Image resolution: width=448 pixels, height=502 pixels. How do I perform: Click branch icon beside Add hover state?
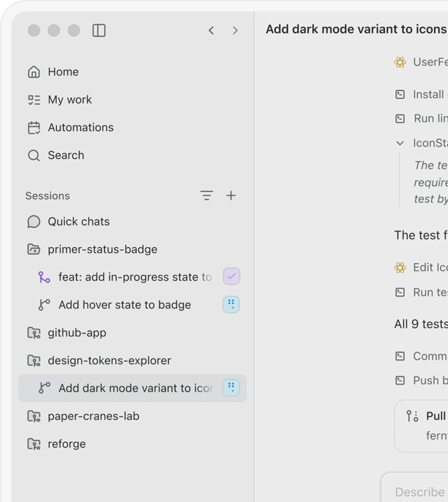pyautogui.click(x=44, y=305)
